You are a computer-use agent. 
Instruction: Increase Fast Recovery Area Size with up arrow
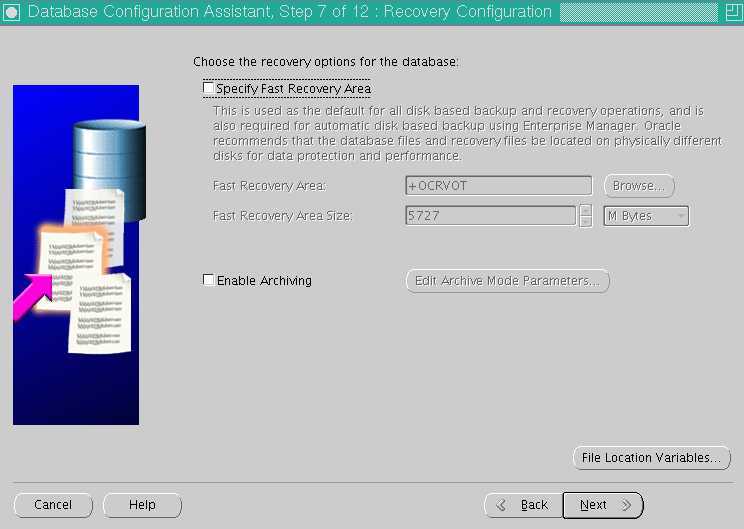(586, 210)
